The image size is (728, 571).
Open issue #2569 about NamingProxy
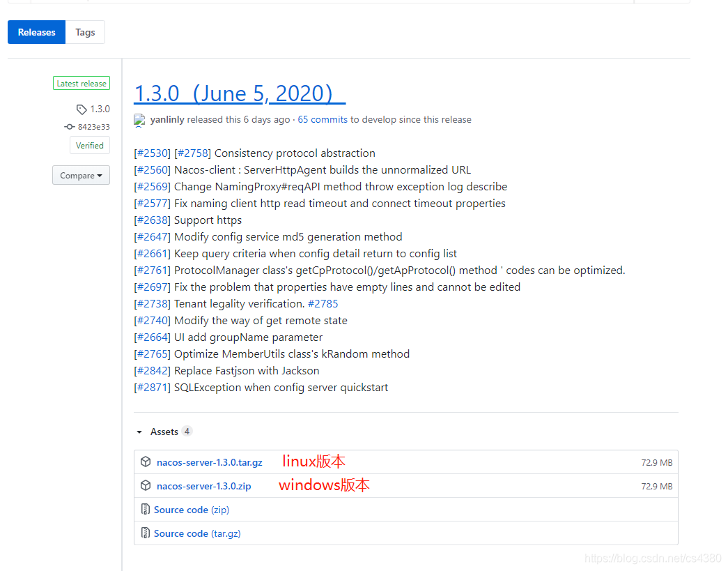coord(153,187)
